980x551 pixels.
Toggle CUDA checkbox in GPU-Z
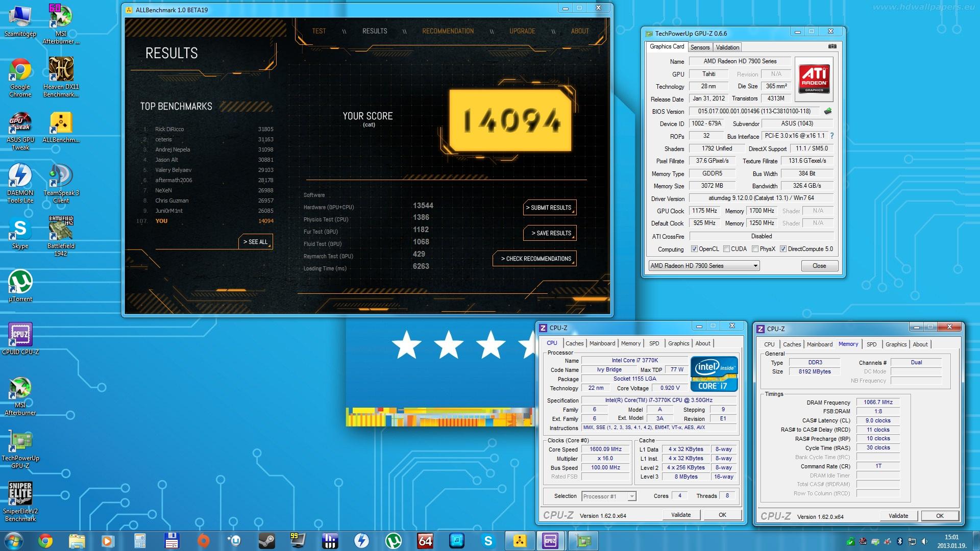click(x=726, y=249)
